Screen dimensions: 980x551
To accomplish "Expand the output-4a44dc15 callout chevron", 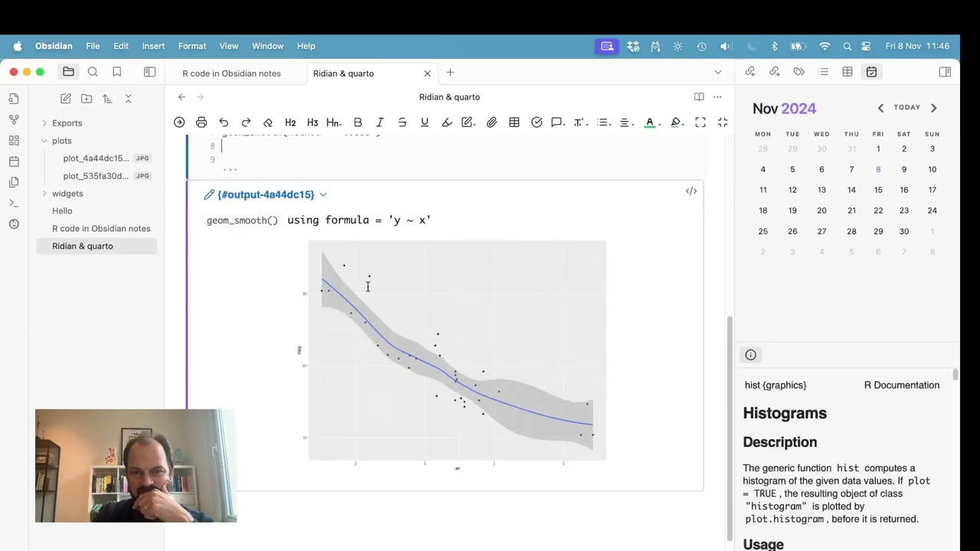I will [x=323, y=195].
